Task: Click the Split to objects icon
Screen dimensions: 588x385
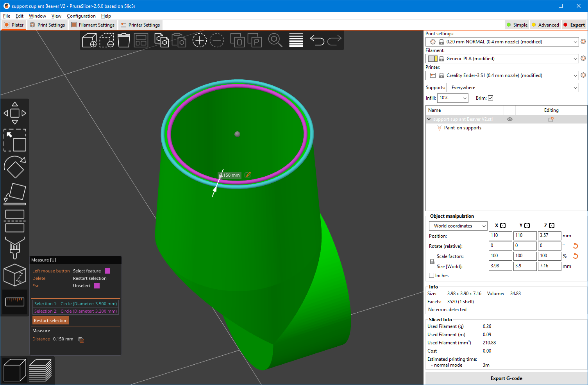Action: (238, 40)
